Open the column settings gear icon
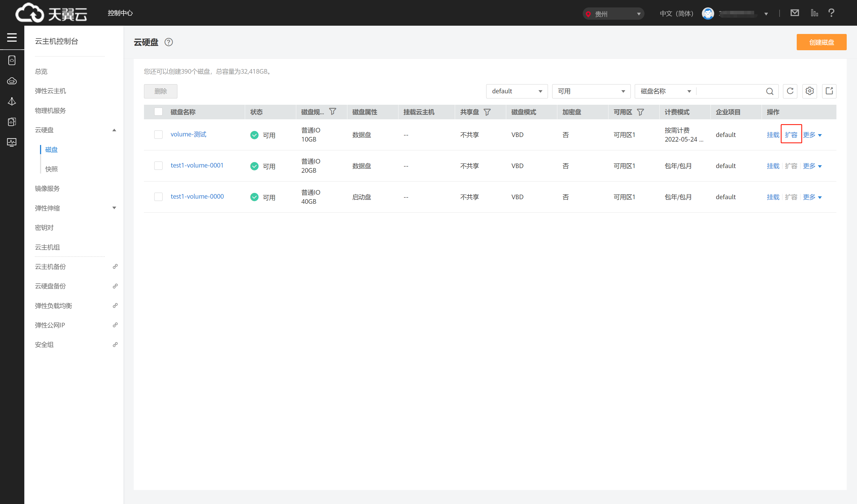The width and height of the screenshot is (857, 504). pyautogui.click(x=809, y=91)
